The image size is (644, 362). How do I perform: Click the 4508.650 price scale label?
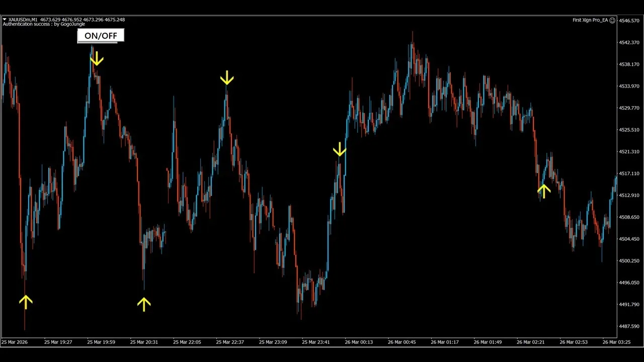pyautogui.click(x=630, y=217)
